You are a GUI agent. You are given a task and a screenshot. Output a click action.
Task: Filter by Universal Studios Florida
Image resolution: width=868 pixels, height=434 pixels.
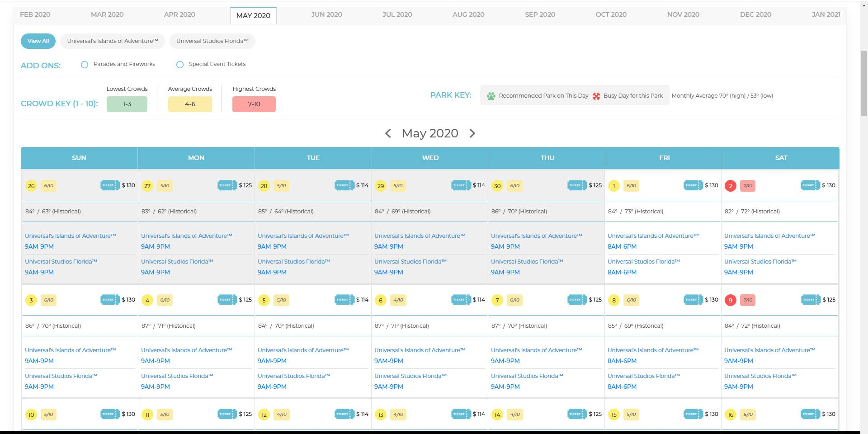point(212,41)
